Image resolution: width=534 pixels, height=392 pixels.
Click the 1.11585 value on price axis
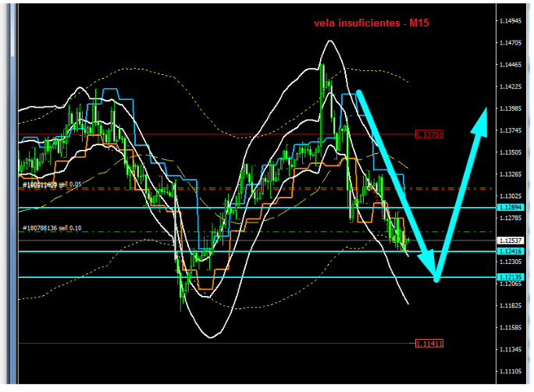tap(510, 327)
